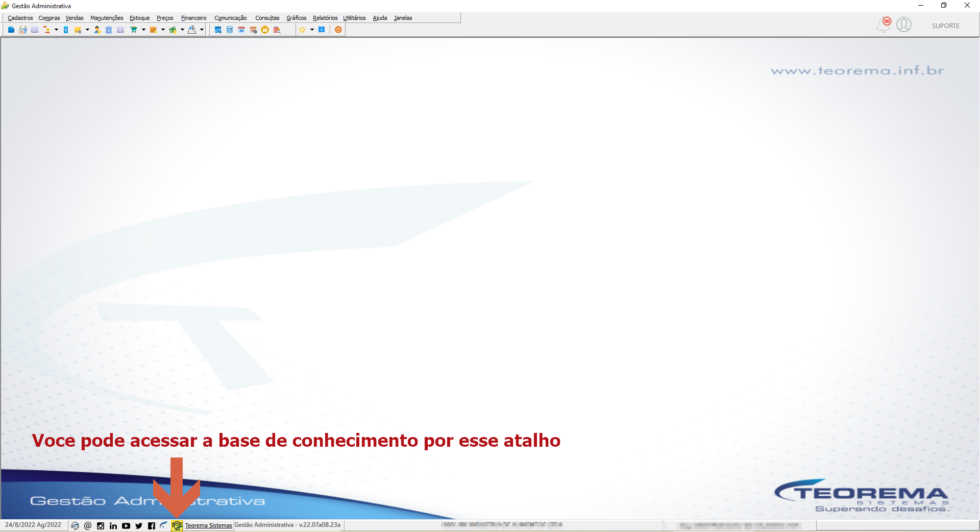Click the red grid with magnifier icon
Viewport: 980px width, 532px height.
277,30
